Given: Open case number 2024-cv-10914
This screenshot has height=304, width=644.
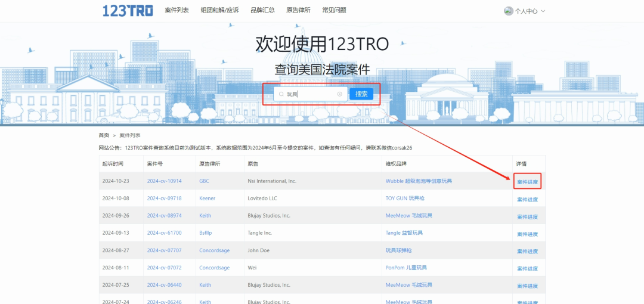Looking at the screenshot, I should point(164,181).
